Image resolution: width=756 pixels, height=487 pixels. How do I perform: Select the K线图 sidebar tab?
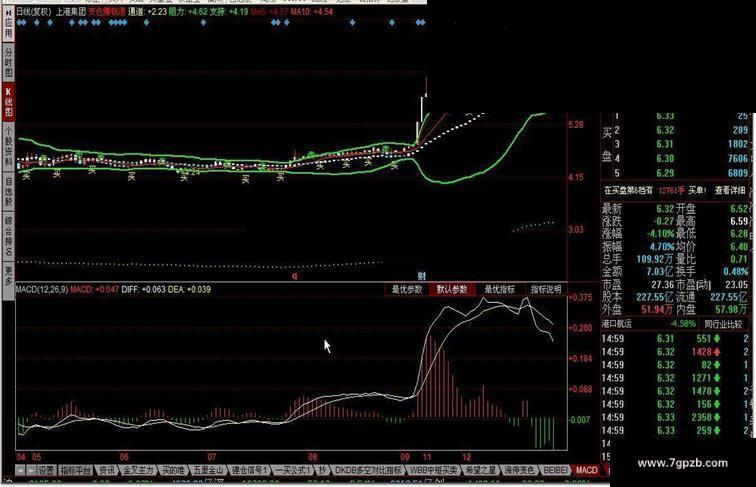(x=8, y=102)
